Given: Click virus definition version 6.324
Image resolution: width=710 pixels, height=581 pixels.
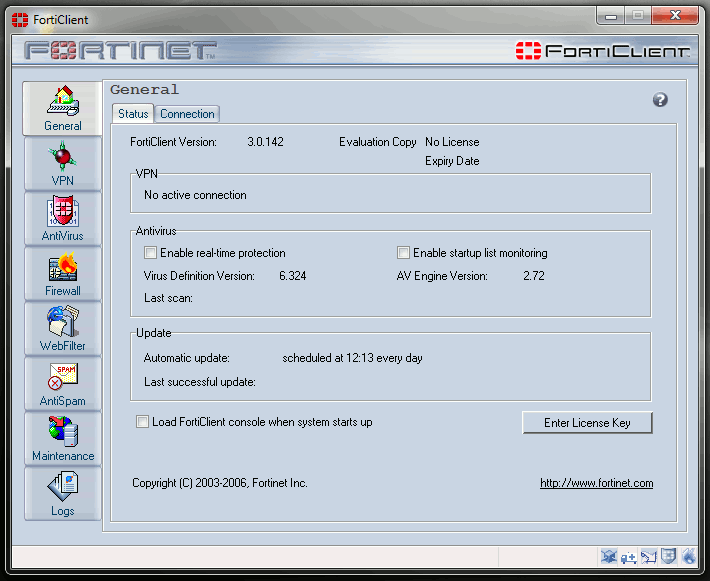Looking at the screenshot, I should 293,276.
